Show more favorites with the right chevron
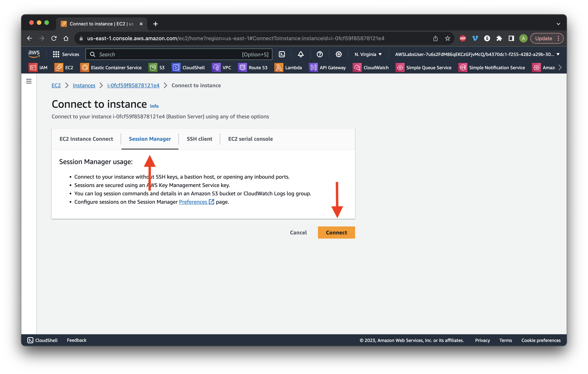588x374 pixels. [560, 68]
